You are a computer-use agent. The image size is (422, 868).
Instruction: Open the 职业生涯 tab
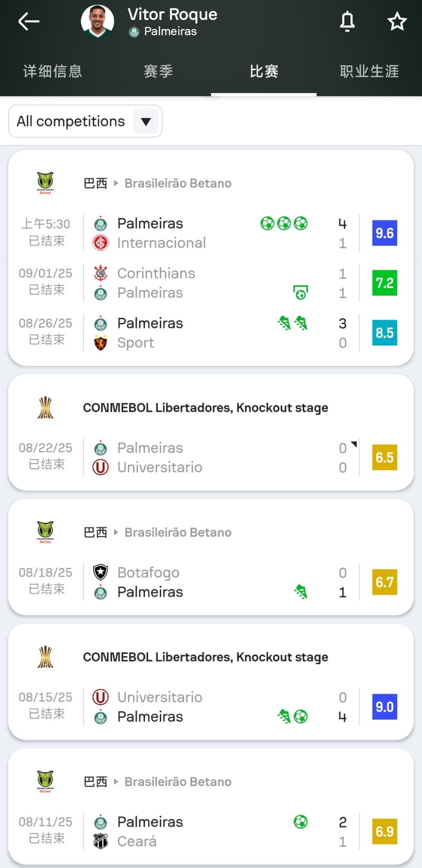click(369, 71)
